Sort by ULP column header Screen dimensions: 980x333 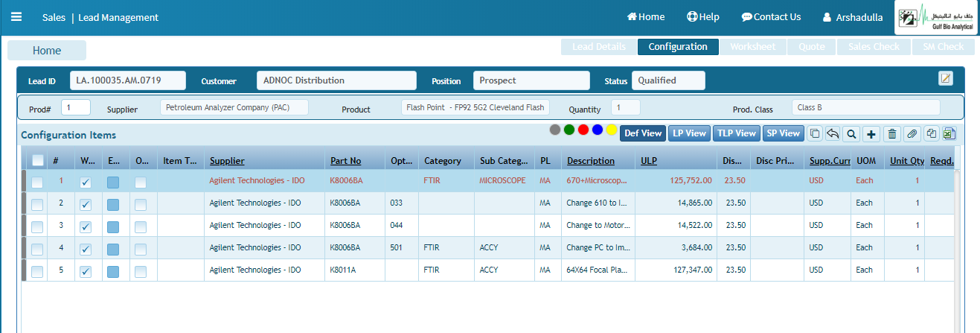[649, 160]
